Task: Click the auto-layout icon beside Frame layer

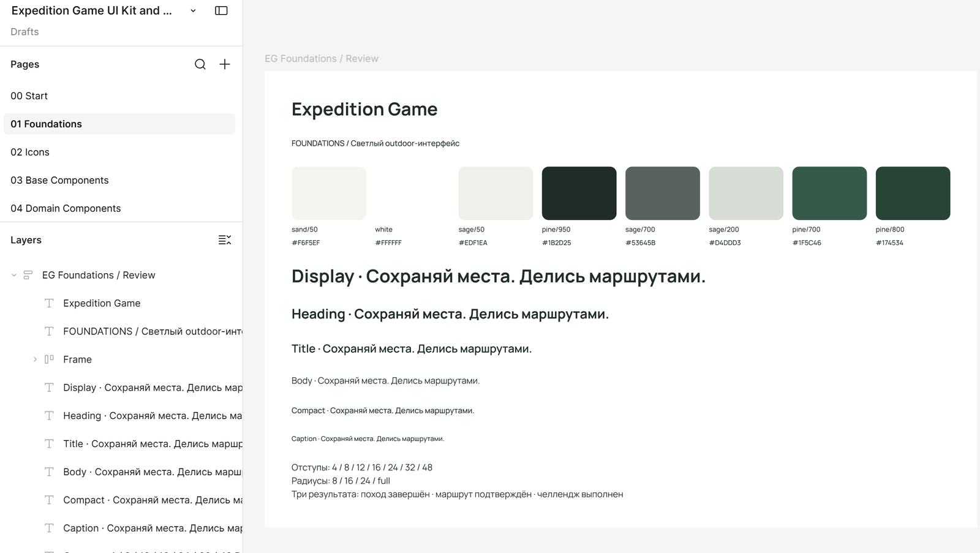Action: coord(49,359)
